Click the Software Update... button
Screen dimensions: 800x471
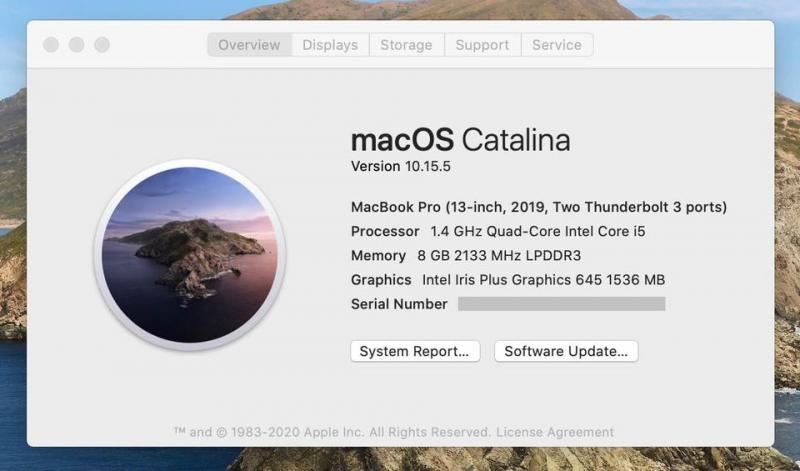click(x=566, y=351)
